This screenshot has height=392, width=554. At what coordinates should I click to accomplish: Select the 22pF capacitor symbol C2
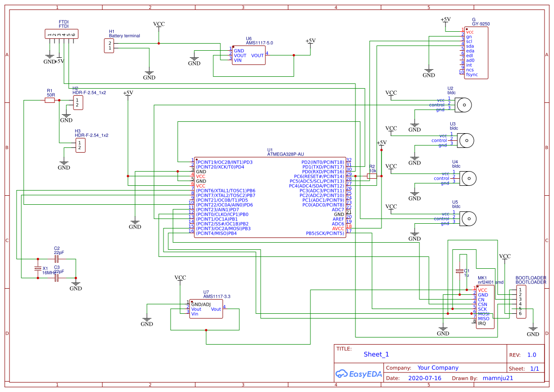pos(57,260)
